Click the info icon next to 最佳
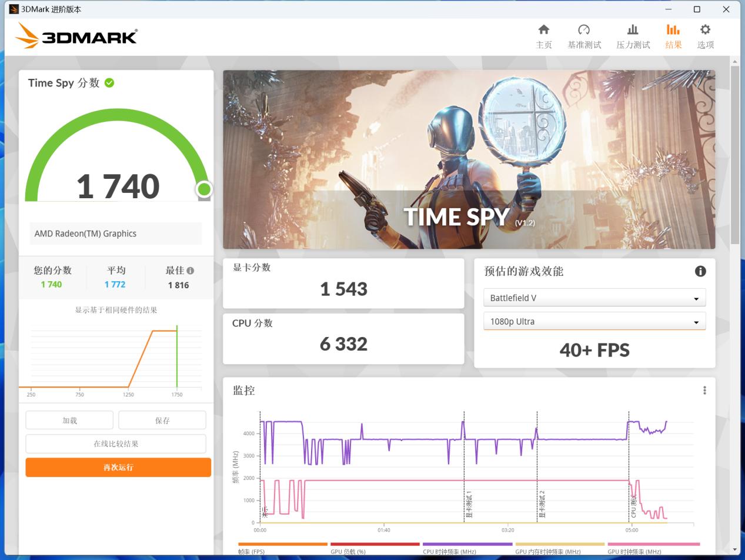The image size is (745, 560). point(190,271)
